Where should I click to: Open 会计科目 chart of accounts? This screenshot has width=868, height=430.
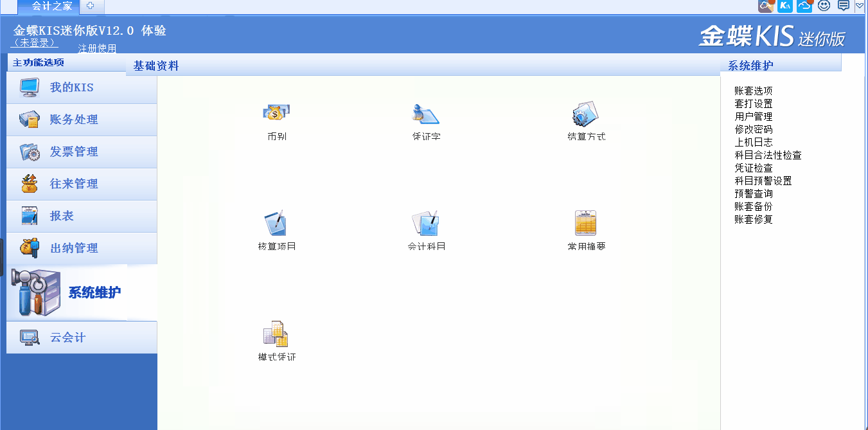[x=426, y=223]
